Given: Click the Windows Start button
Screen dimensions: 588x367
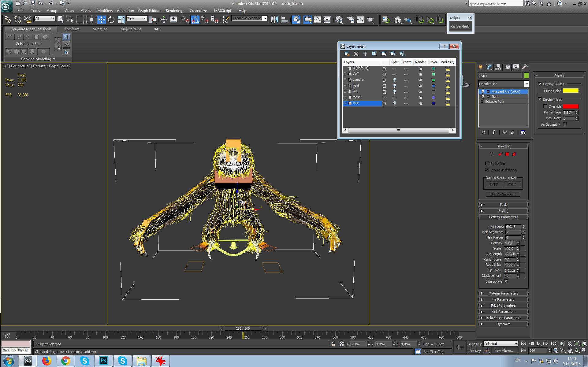Looking at the screenshot, I should pyautogui.click(x=9, y=361).
